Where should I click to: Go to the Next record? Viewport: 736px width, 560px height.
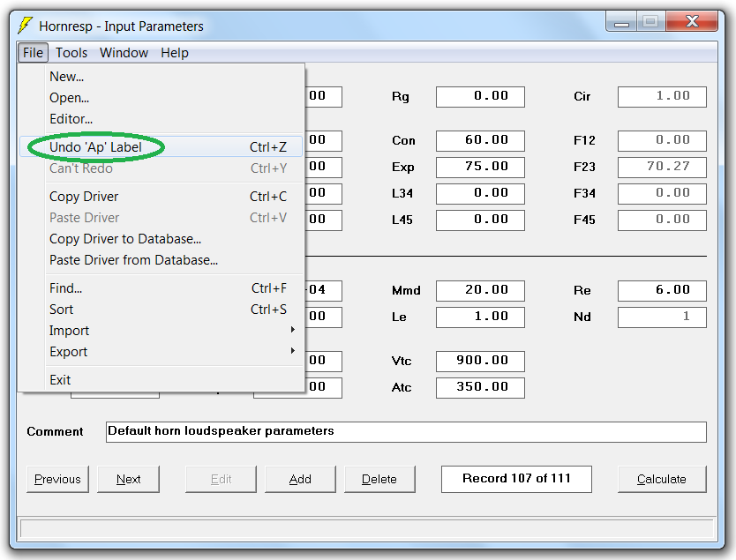[x=128, y=479]
